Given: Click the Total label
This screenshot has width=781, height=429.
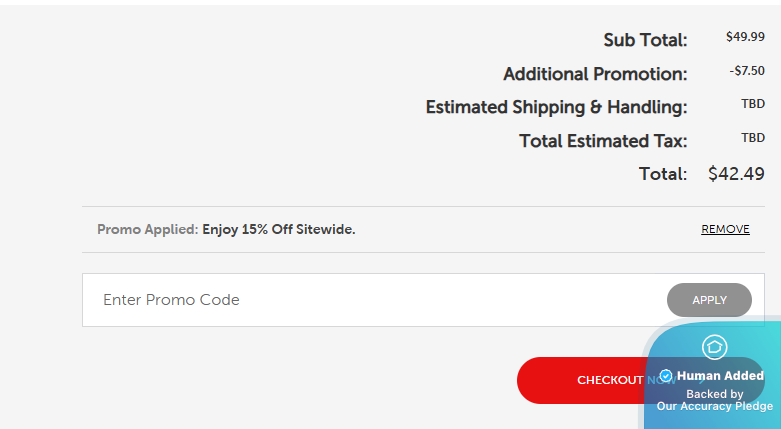Looking at the screenshot, I should (x=663, y=174).
